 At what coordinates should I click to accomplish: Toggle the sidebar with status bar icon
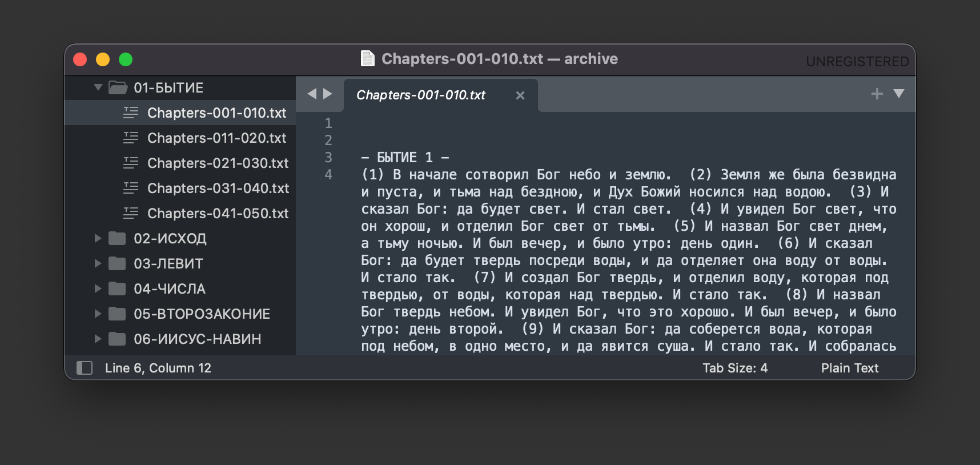[x=85, y=368]
